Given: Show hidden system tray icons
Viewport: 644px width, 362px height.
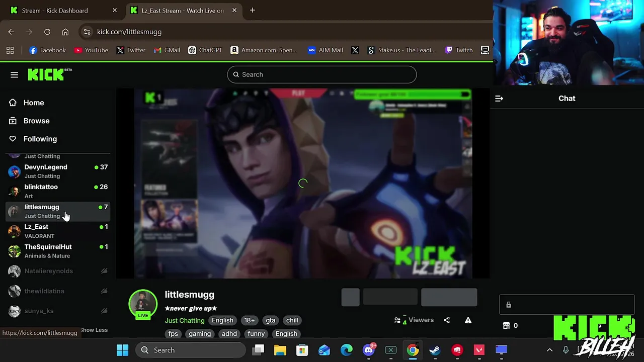Looking at the screenshot, I should [x=549, y=350].
